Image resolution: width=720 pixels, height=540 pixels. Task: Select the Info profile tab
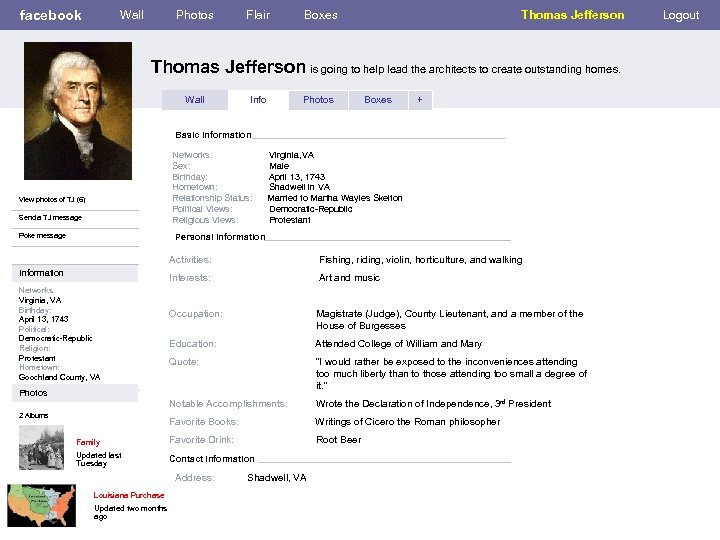click(258, 100)
